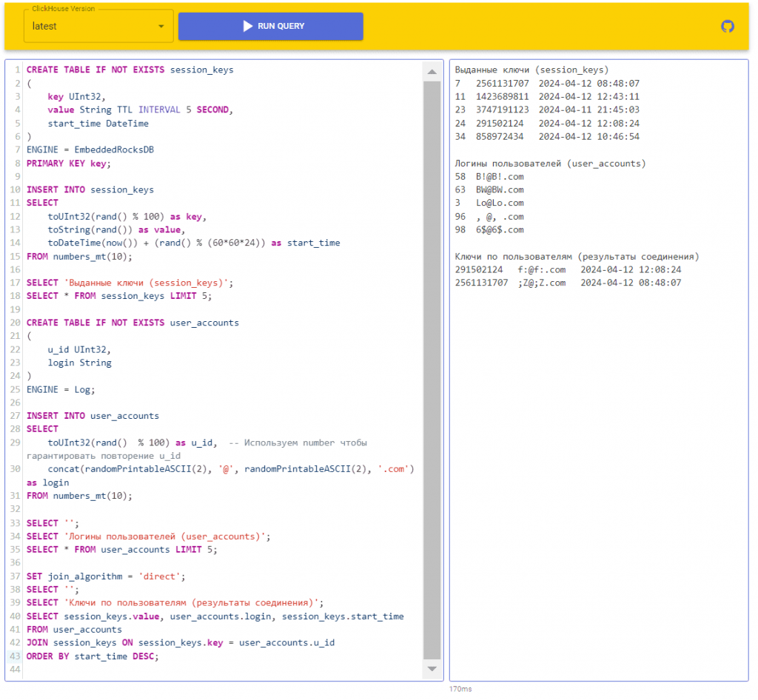The width and height of the screenshot is (758, 700).
Task: Place cursor on line 43 ORDER BY
Action: [93, 656]
